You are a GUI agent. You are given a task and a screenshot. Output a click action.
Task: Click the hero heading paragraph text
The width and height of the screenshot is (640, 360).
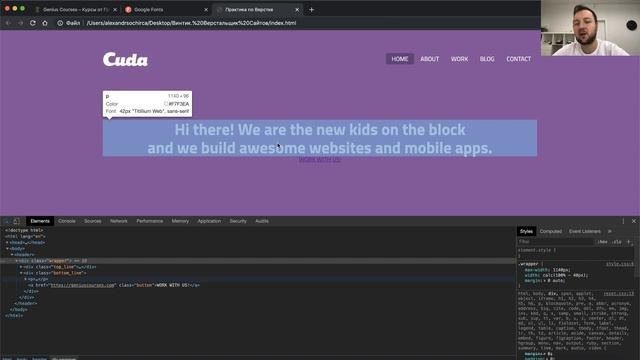click(x=320, y=138)
